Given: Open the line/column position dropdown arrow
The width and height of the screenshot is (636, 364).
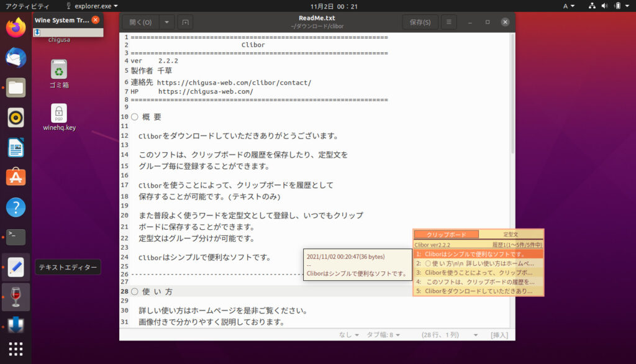Looking at the screenshot, I should (476, 335).
